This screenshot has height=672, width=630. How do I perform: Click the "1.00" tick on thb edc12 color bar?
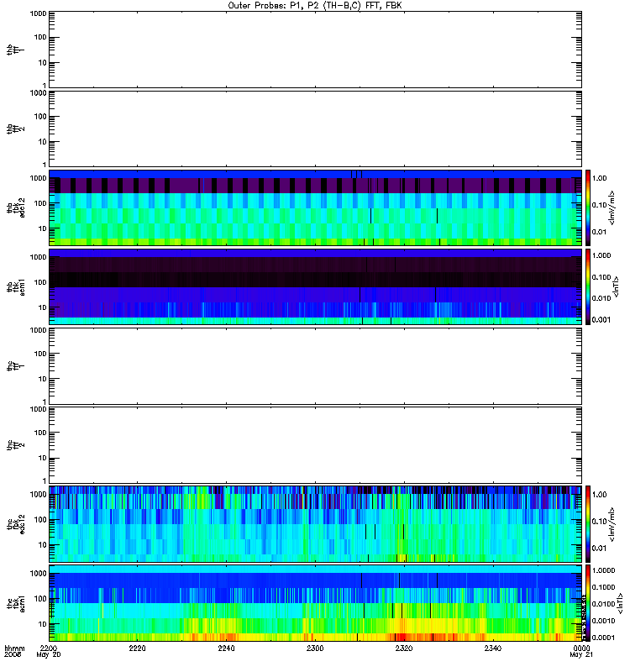point(599,178)
